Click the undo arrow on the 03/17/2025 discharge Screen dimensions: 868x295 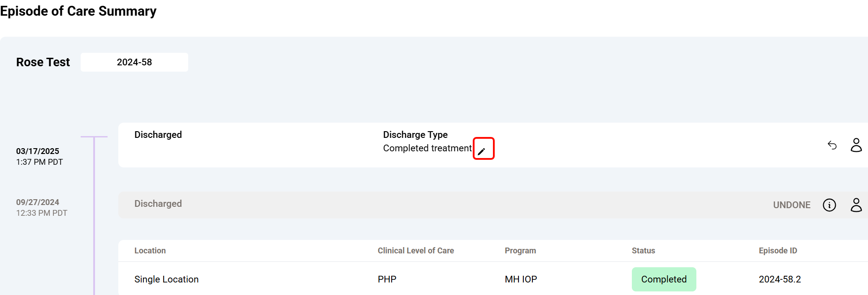tap(832, 145)
